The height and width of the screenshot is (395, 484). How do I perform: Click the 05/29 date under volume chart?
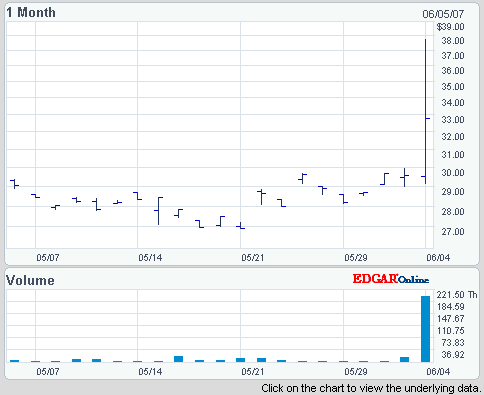[x=356, y=371]
